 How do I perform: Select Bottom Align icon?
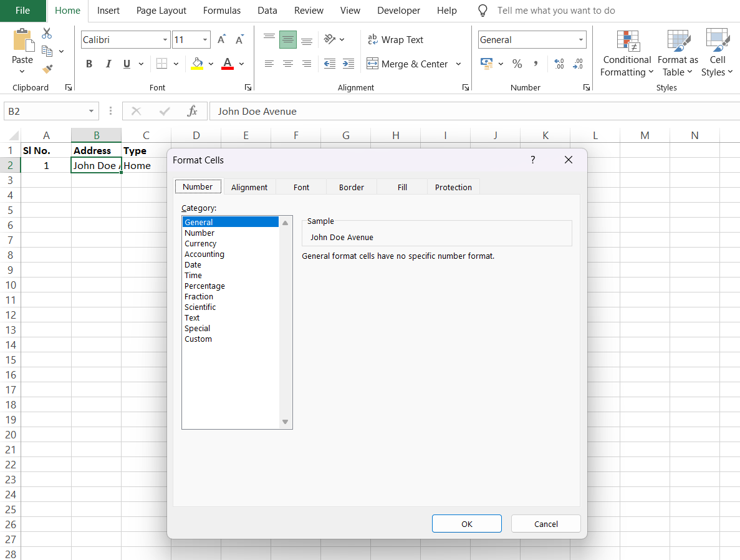307,40
